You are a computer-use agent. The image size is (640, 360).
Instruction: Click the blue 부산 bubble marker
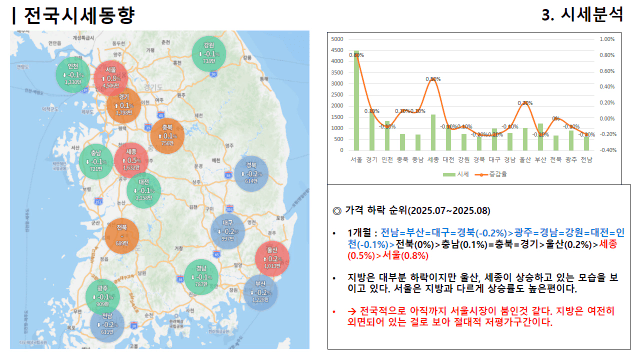[x=260, y=292]
